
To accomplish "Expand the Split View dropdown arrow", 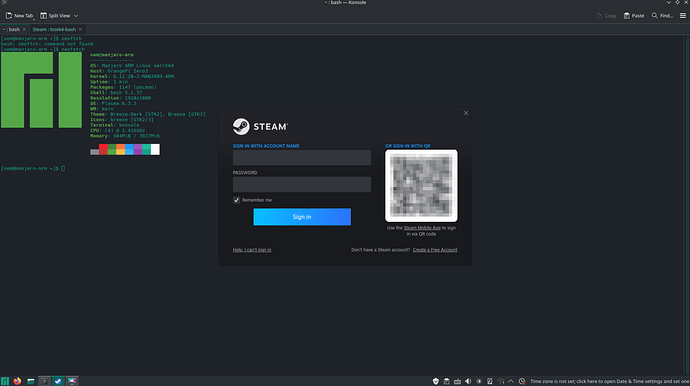I will coord(76,16).
